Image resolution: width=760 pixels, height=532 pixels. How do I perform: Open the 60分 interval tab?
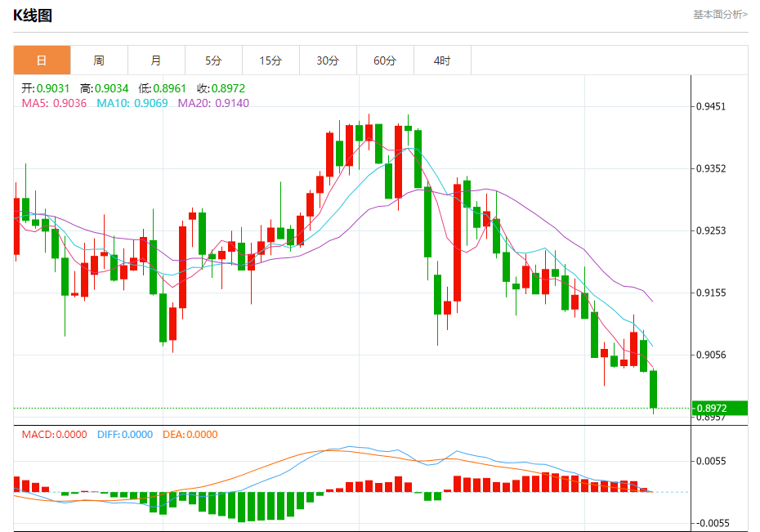click(x=386, y=60)
